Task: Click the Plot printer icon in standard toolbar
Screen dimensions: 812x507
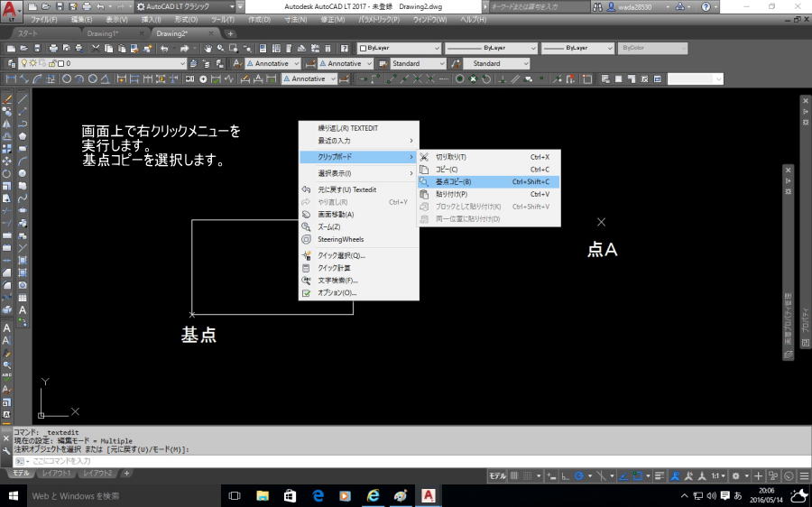Action: point(53,48)
